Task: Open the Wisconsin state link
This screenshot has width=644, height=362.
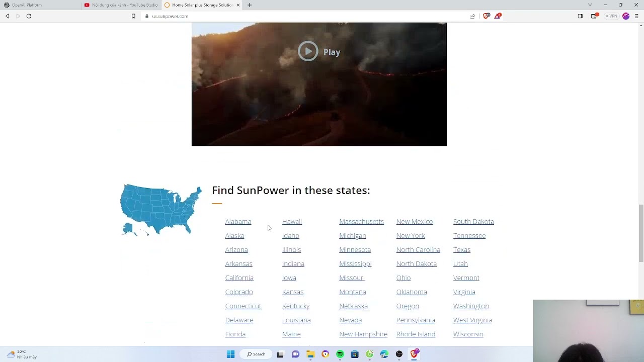Action: click(x=468, y=334)
